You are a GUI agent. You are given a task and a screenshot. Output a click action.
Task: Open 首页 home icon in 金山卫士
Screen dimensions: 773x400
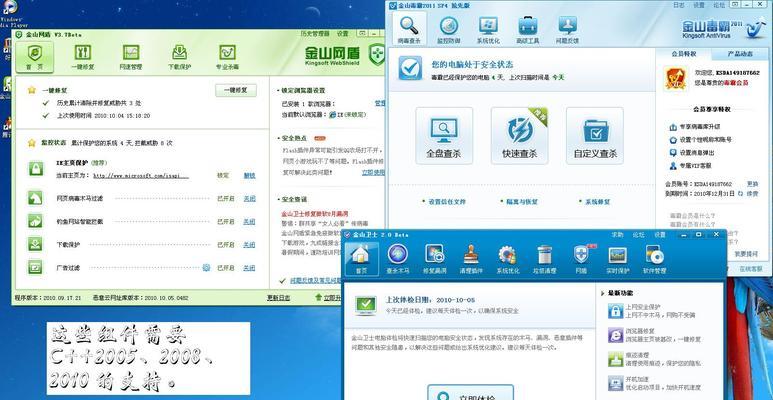(362, 258)
